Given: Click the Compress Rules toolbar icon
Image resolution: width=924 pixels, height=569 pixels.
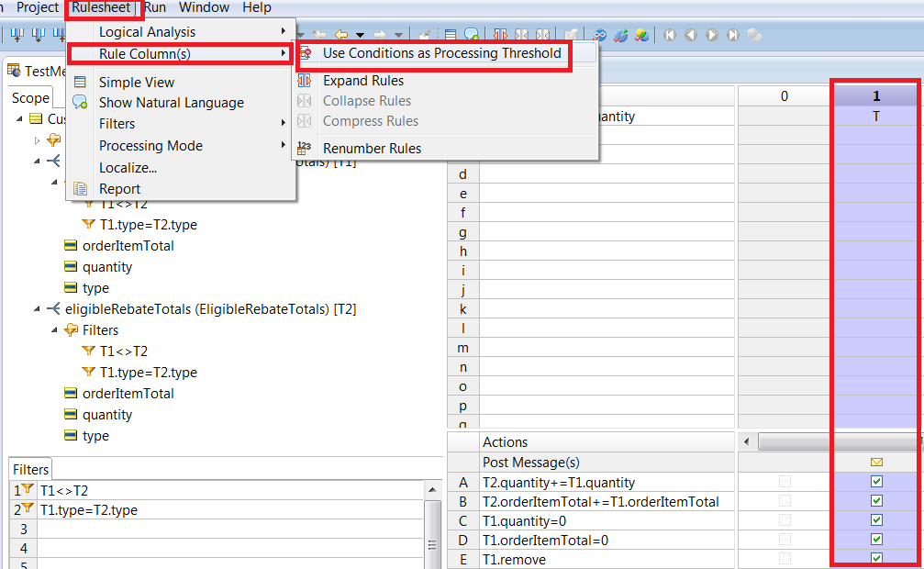Looking at the screenshot, I should point(542,35).
